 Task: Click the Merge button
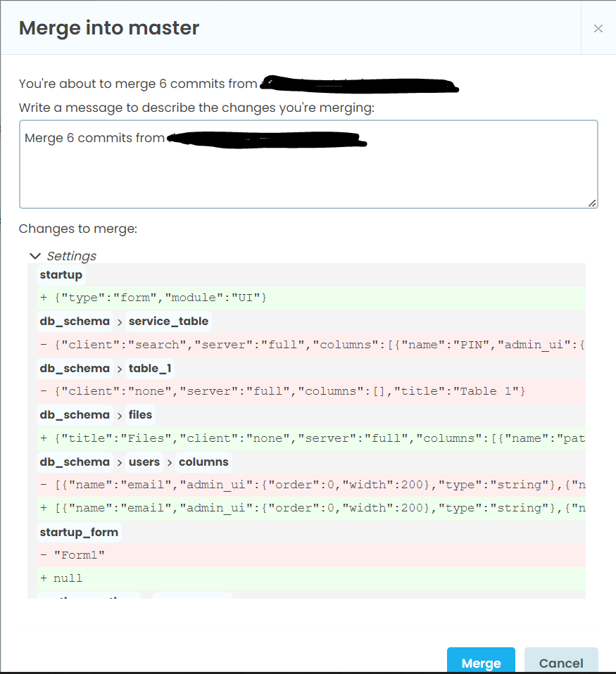coord(481,663)
